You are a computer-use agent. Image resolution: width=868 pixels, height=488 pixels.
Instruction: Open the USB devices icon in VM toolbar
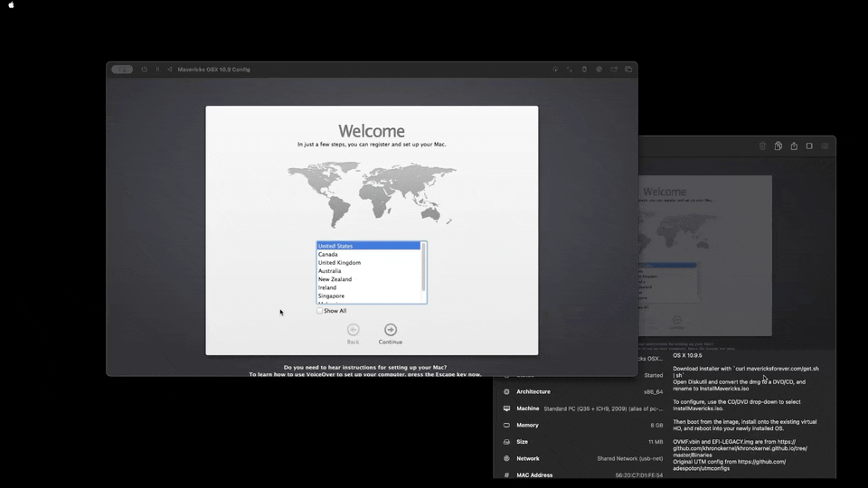(584, 70)
